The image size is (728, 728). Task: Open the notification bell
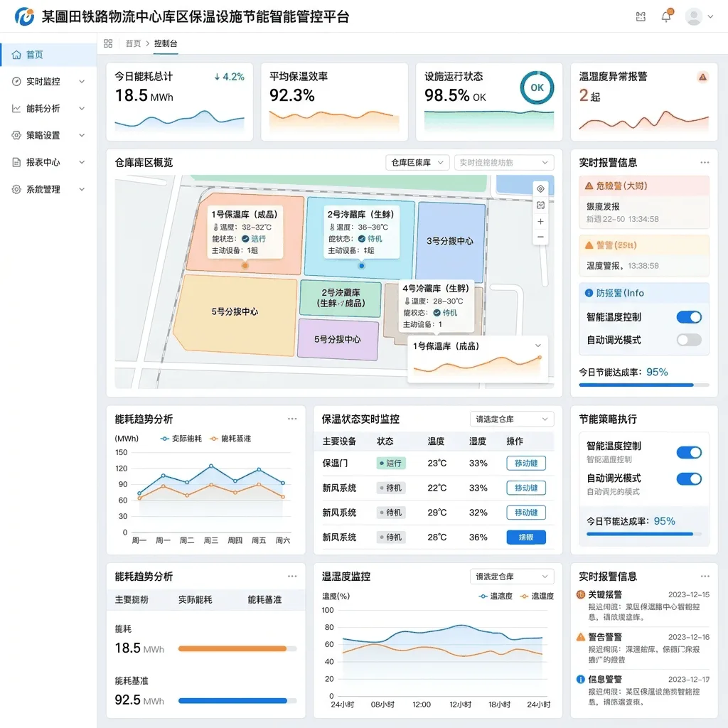666,16
